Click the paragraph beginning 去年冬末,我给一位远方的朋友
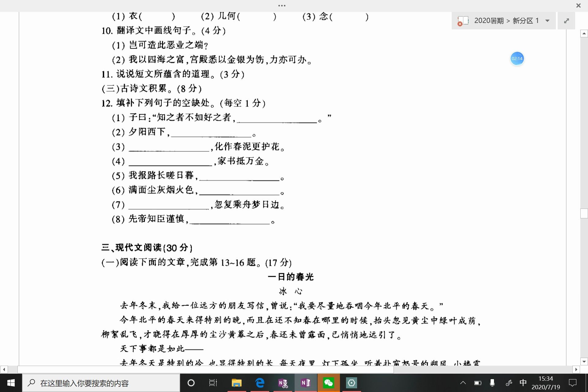The height and width of the screenshot is (392, 588). [281, 306]
